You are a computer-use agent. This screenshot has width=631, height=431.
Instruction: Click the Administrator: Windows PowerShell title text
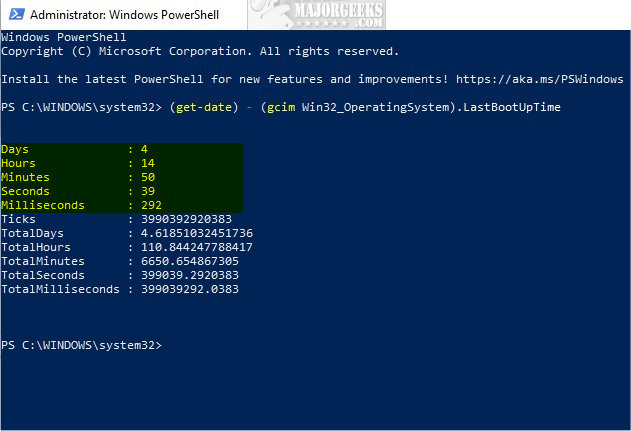pyautogui.click(x=124, y=15)
